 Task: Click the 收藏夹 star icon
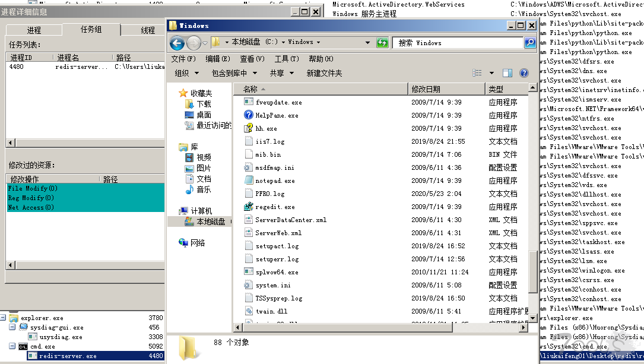coord(183,93)
